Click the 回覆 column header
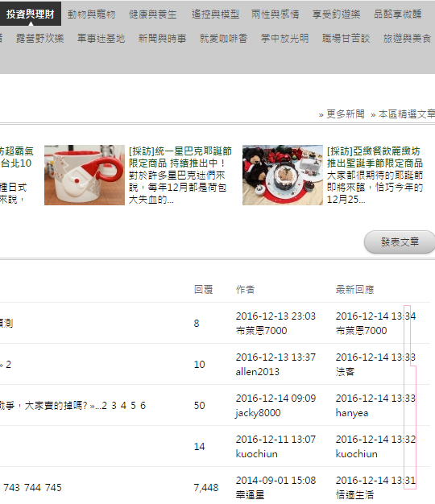This screenshot has width=435, height=504. coord(203,289)
